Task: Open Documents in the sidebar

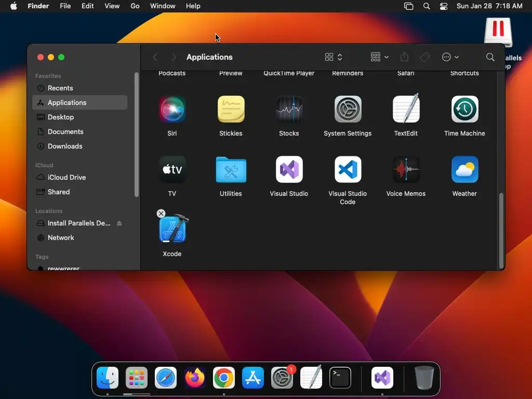Action: [79, 131]
